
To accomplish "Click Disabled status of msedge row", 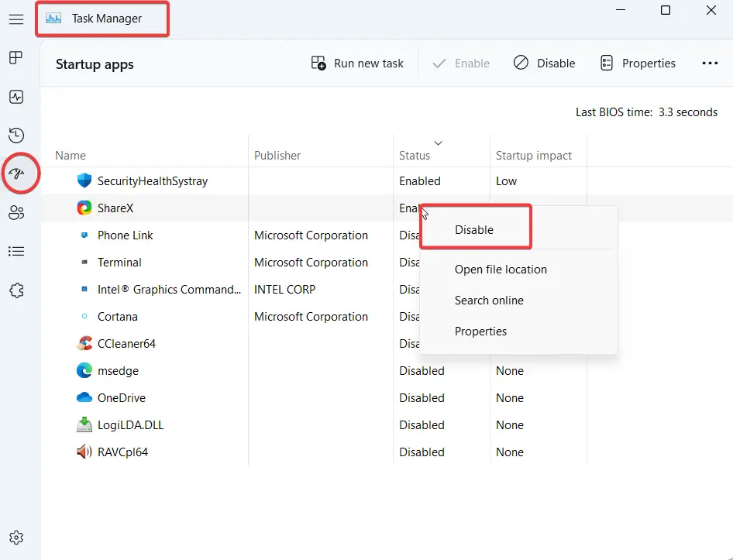I will pos(422,371).
